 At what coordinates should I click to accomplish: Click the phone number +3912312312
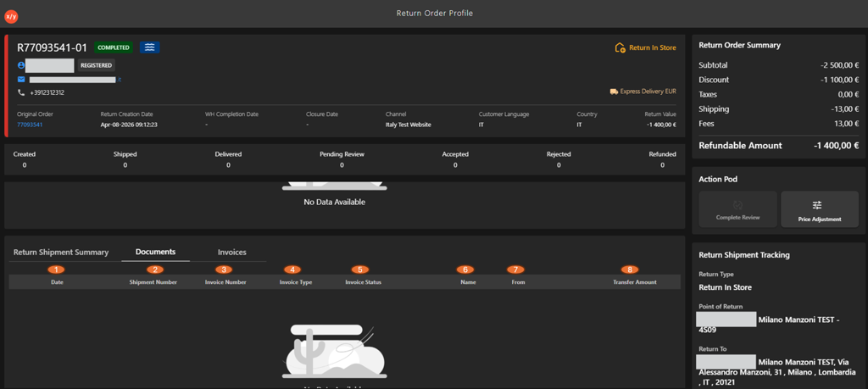(47, 92)
